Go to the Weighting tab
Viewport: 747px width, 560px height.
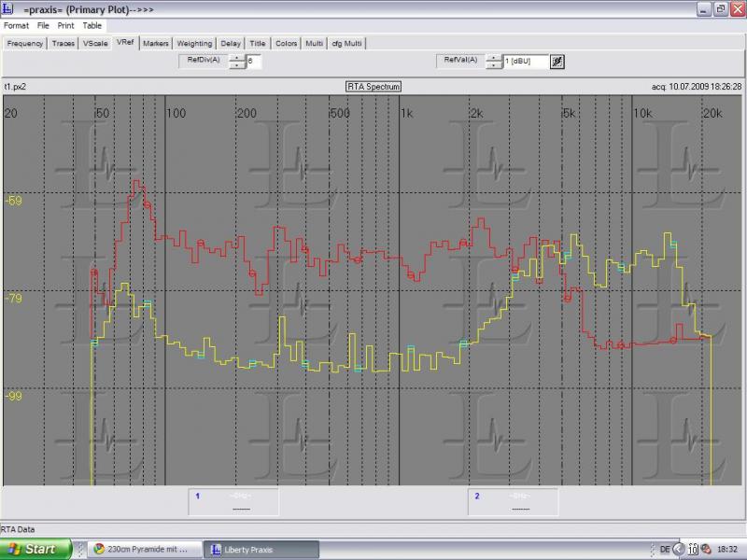194,44
